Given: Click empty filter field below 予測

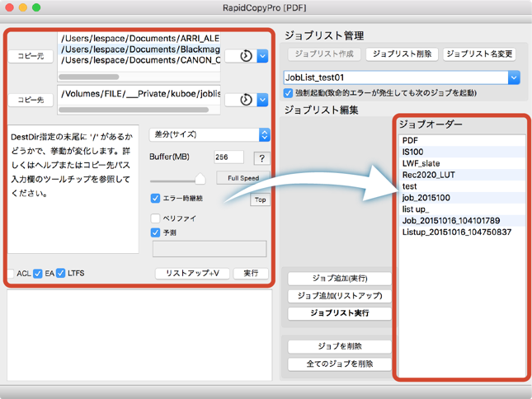Looking at the screenshot, I should pyautogui.click(x=210, y=249).
